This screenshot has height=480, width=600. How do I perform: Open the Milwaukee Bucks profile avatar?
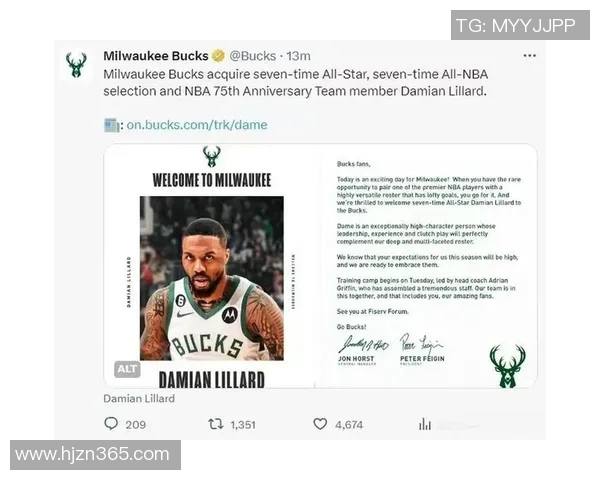click(x=76, y=65)
